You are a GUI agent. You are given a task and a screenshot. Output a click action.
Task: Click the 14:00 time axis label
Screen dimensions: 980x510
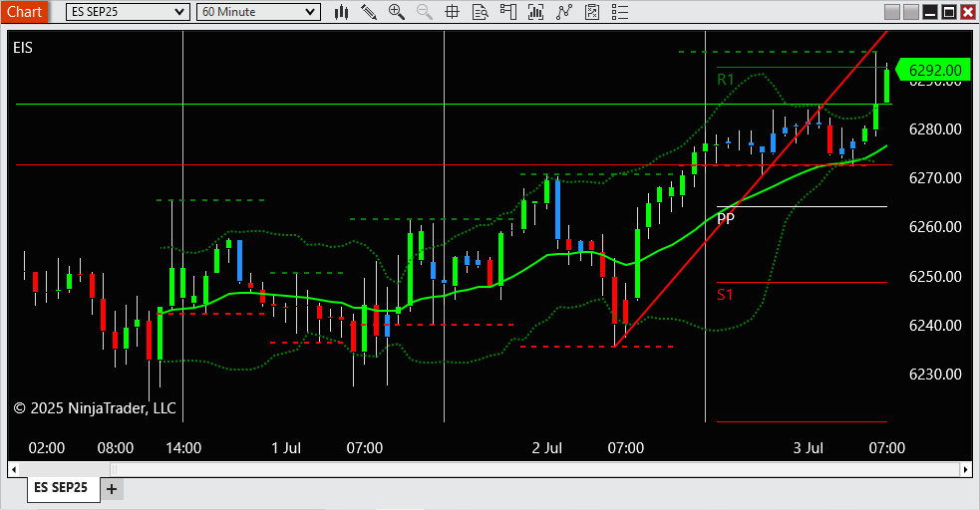tap(183, 447)
